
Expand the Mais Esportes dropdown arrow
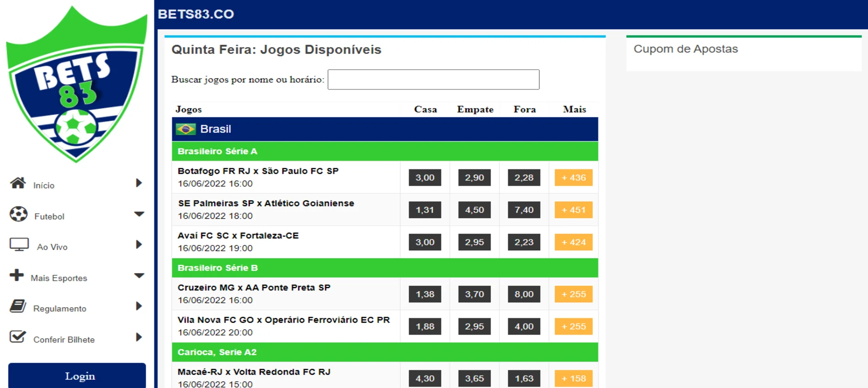139,275
